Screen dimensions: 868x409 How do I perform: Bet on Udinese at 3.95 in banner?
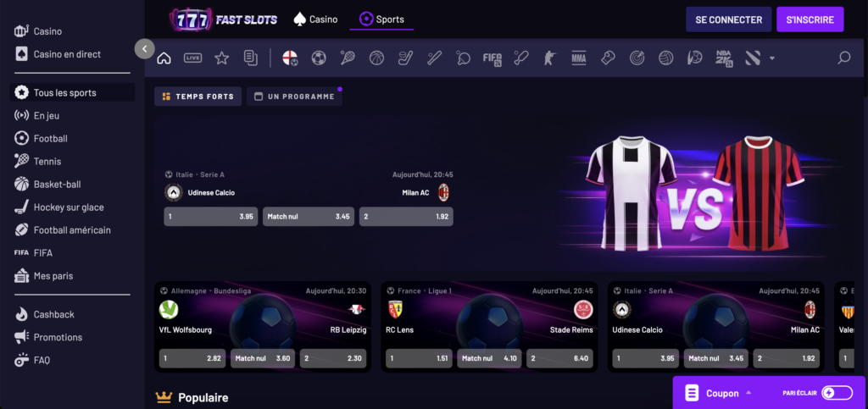click(x=211, y=217)
